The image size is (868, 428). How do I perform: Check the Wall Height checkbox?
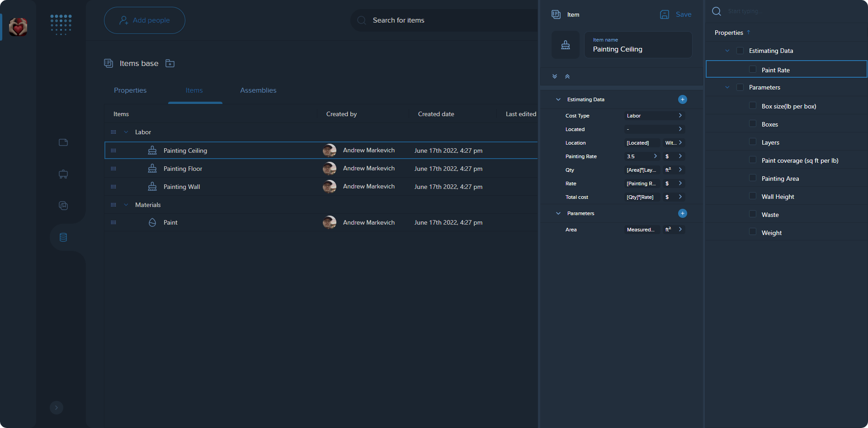(x=753, y=196)
